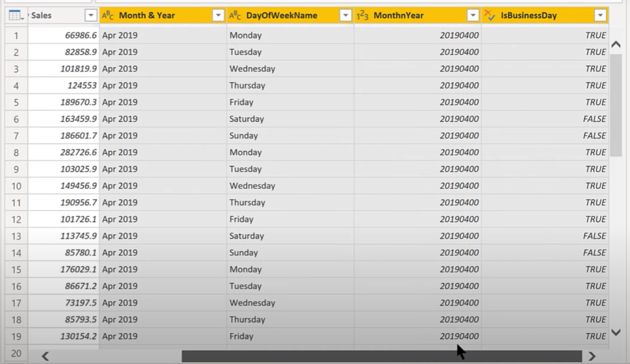Click Friday in row 12
Image resolution: width=630 pixels, height=364 pixels.
click(x=241, y=219)
